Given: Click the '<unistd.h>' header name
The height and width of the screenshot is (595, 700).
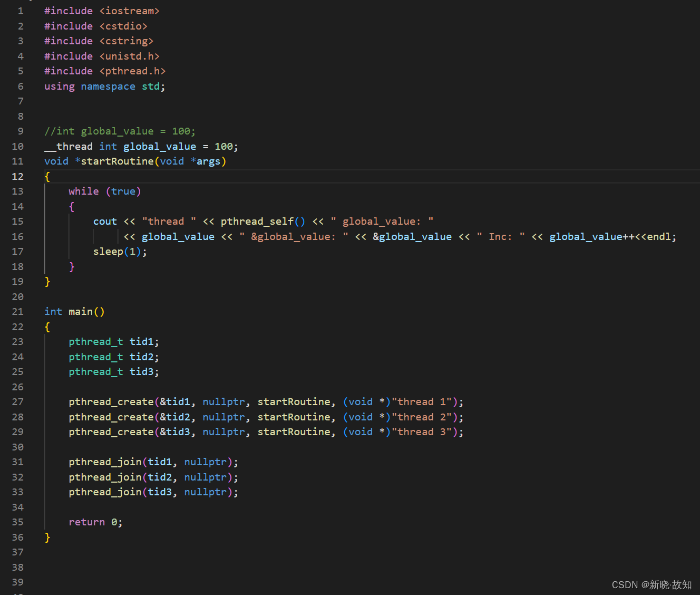Looking at the screenshot, I should [x=130, y=56].
